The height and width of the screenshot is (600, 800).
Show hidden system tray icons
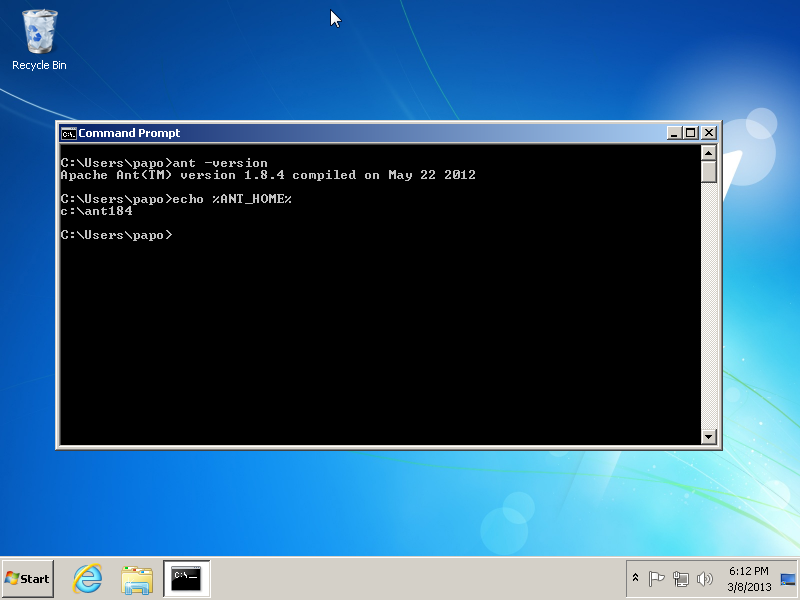tap(635, 578)
